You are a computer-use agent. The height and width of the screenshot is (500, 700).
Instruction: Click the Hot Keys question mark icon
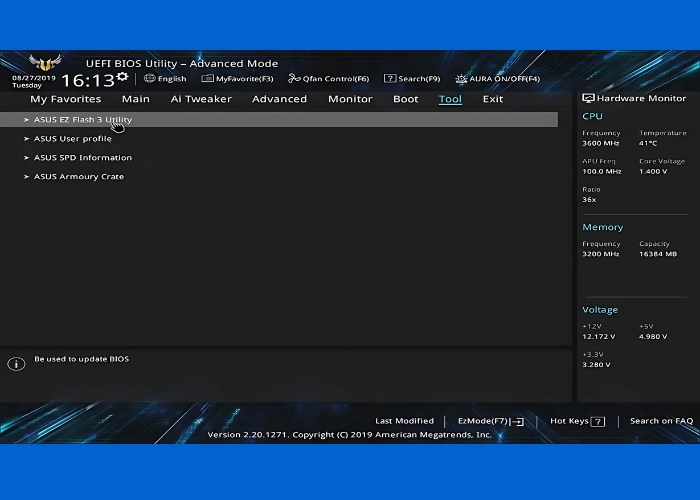tap(597, 422)
